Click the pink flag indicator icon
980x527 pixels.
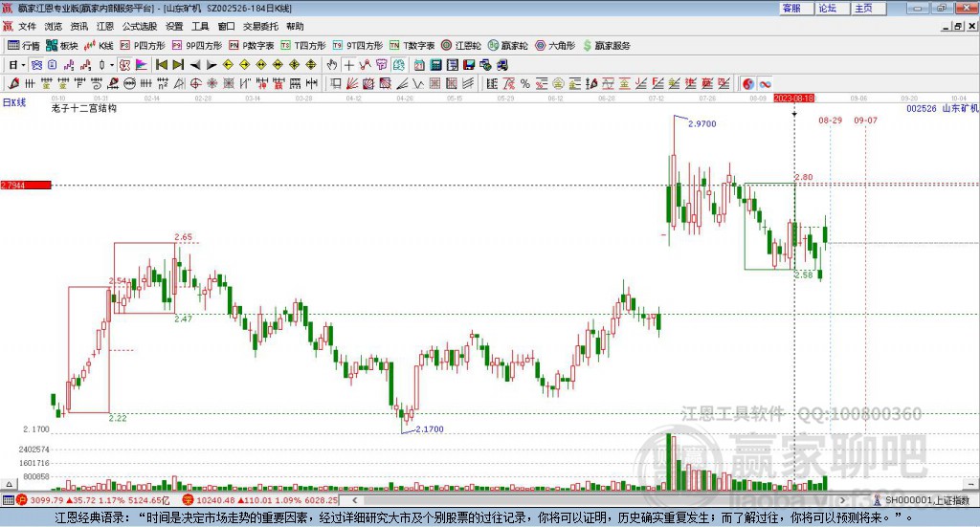pos(142,65)
